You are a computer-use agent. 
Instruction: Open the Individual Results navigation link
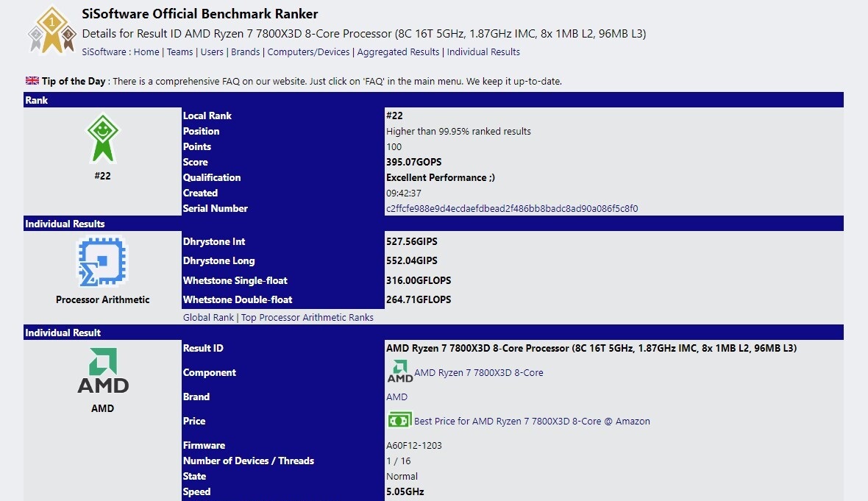pos(483,52)
